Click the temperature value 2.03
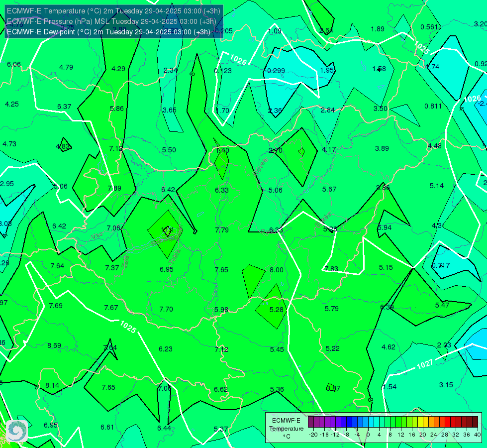The height and width of the screenshot is (448, 487). pos(444,345)
